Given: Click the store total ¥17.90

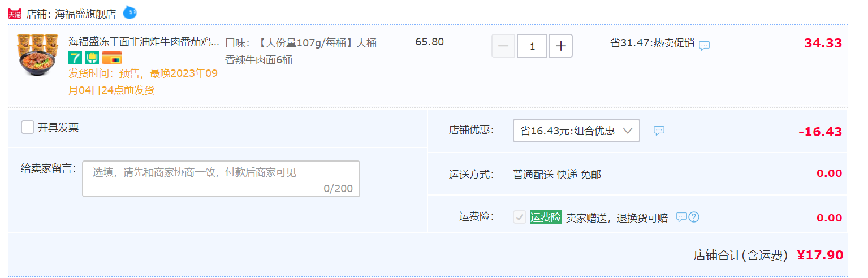Looking at the screenshot, I should [820, 255].
